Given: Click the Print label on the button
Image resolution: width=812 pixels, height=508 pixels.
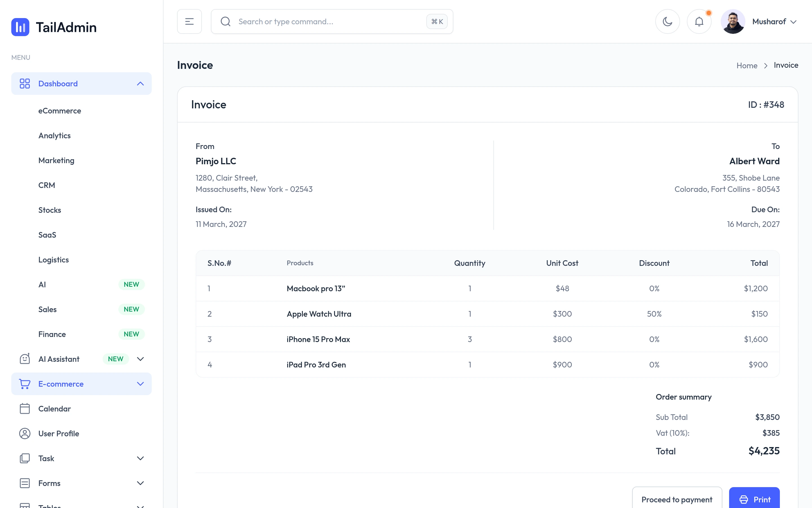Looking at the screenshot, I should click(x=762, y=500).
